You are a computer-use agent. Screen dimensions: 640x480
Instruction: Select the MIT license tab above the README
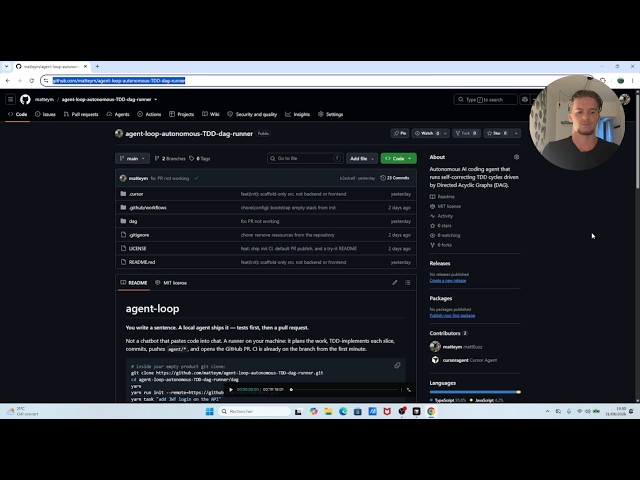171,282
